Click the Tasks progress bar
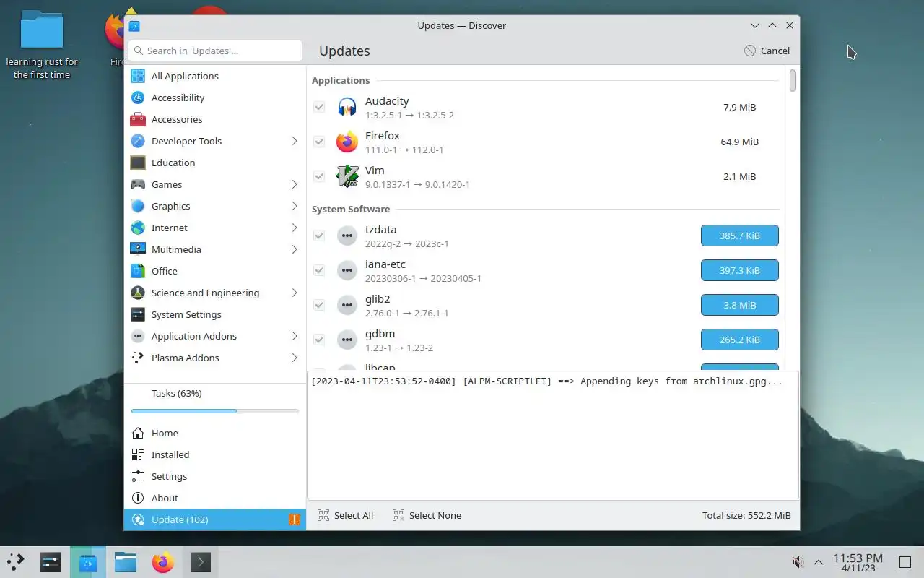The image size is (924, 578). (215, 411)
